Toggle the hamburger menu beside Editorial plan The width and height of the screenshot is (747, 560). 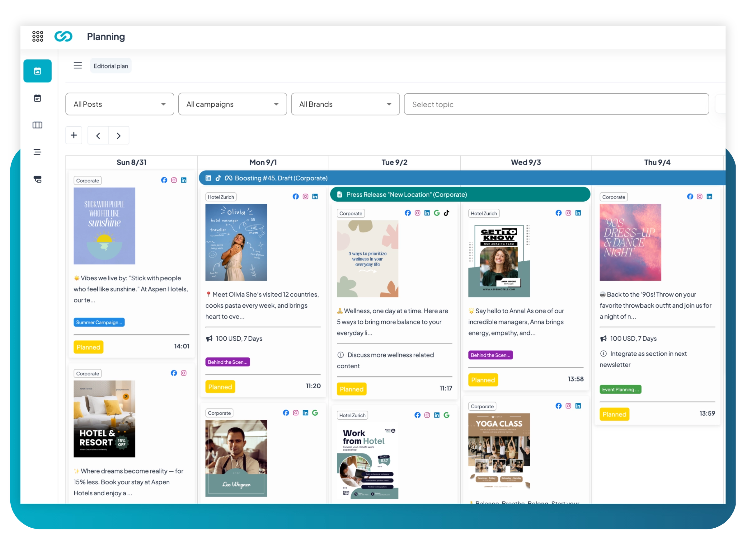click(x=78, y=65)
